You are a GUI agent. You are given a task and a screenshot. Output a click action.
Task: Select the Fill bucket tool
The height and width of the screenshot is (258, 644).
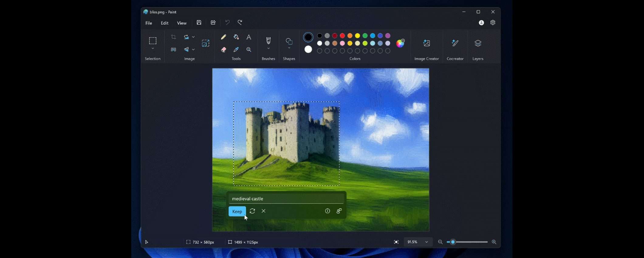tap(236, 37)
